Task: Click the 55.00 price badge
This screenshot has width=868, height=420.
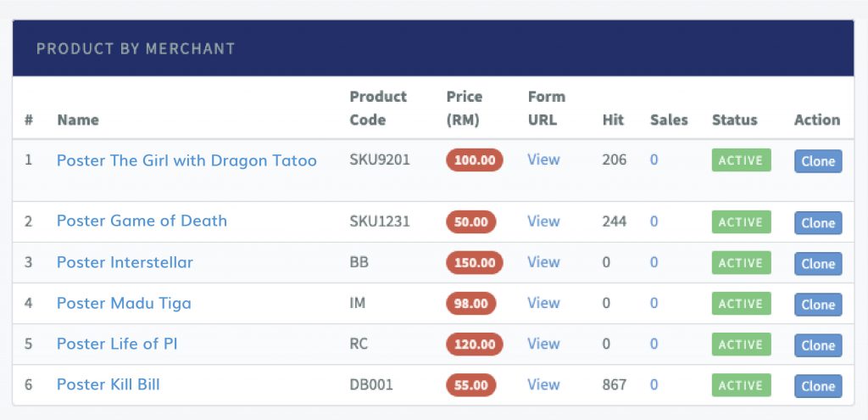Action: tap(471, 385)
